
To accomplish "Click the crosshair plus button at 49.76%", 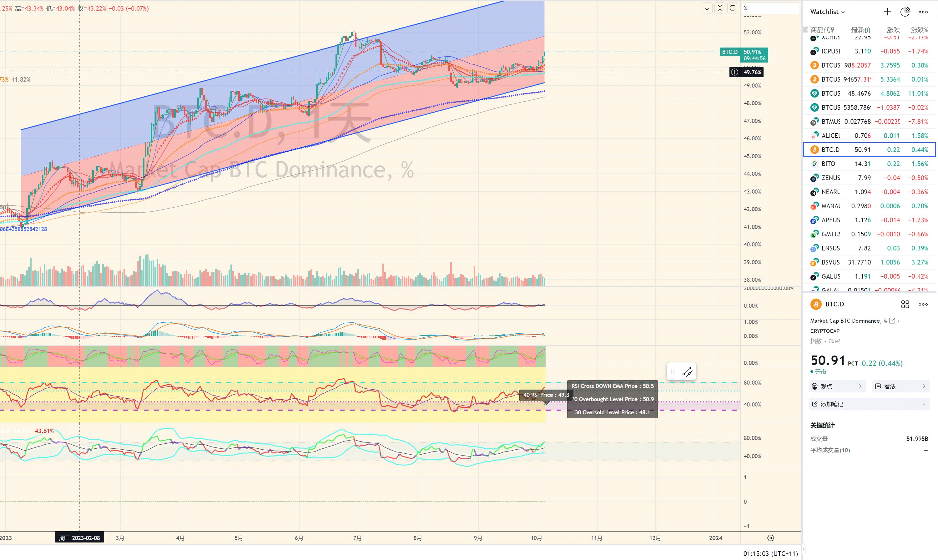I will click(x=734, y=72).
